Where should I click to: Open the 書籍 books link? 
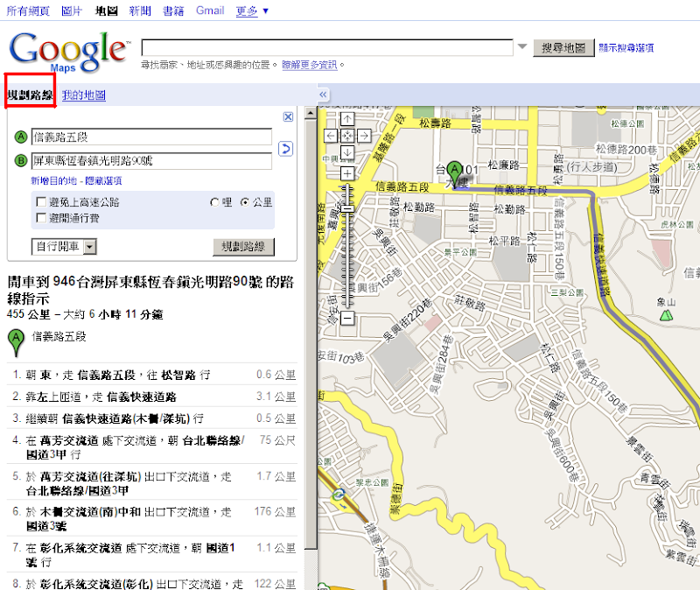(173, 11)
